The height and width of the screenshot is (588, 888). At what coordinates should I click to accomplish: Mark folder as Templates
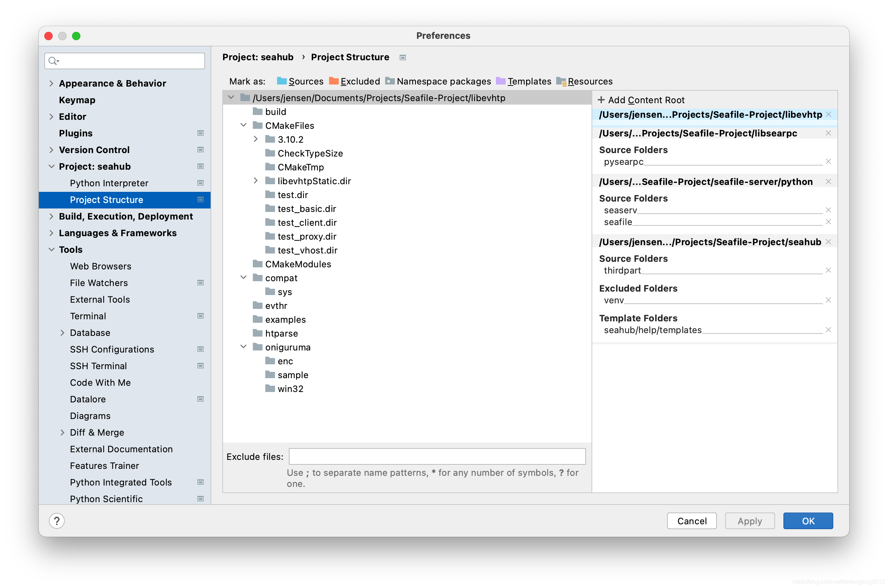[x=524, y=81]
